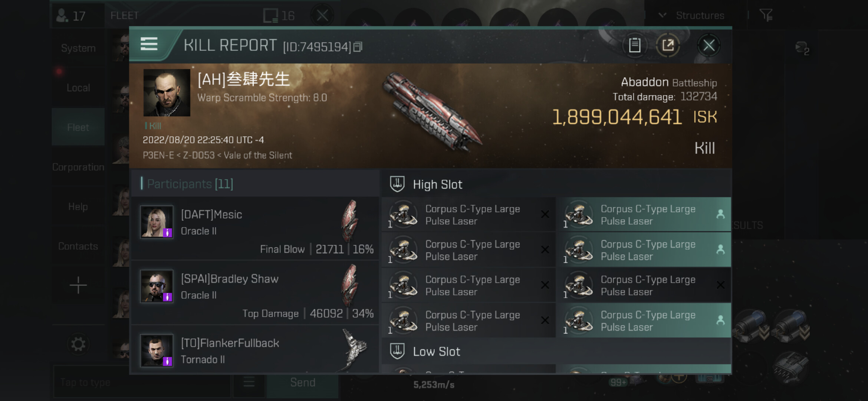Screen dimensions: 868x401
Task: Open participant Mesic's portrait
Action: point(157,222)
